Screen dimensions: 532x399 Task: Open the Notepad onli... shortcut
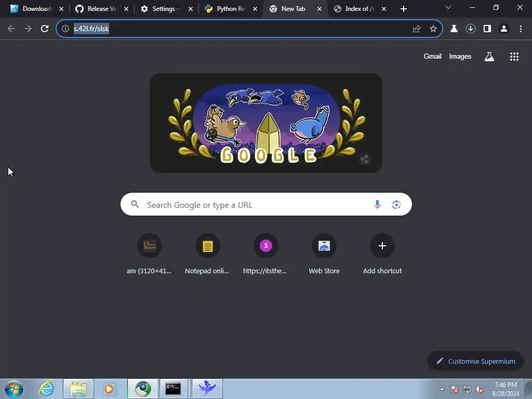coord(208,255)
